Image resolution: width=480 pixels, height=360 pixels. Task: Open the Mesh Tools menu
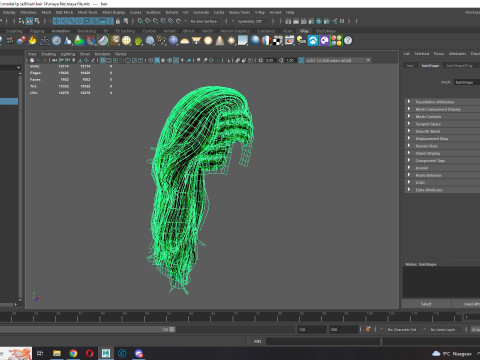(x=87, y=12)
